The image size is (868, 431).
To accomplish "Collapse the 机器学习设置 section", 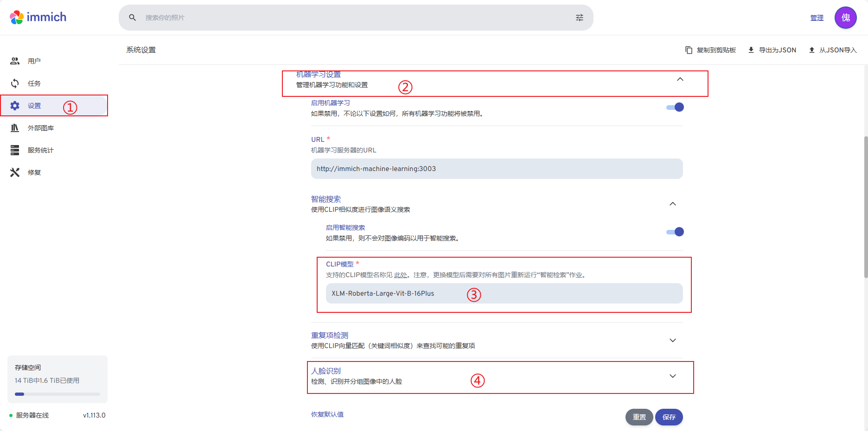I will (680, 79).
